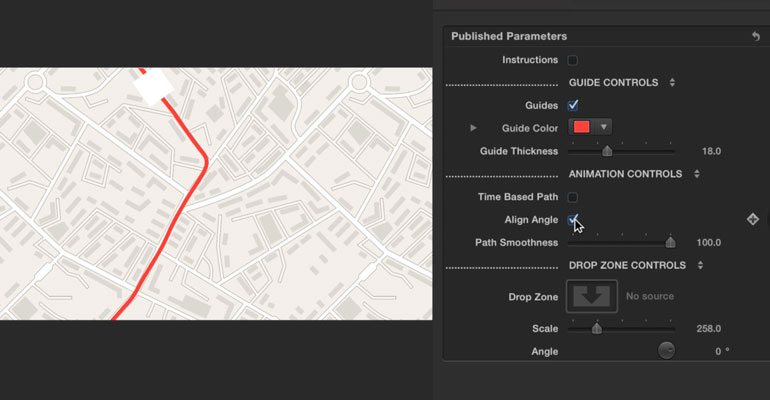Click the Scale value 258.0

(709, 328)
